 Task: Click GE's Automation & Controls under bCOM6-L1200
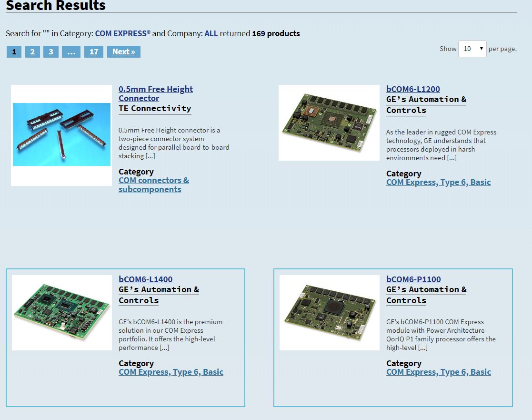tap(426, 104)
